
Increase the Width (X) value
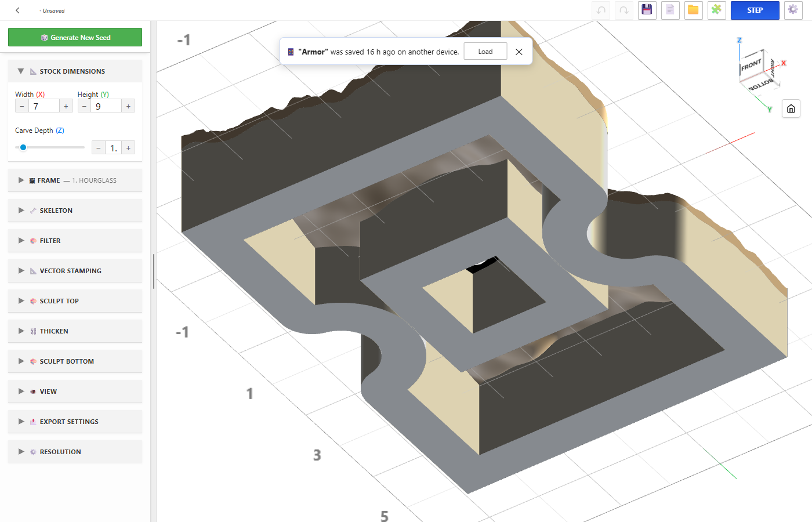pyautogui.click(x=66, y=106)
